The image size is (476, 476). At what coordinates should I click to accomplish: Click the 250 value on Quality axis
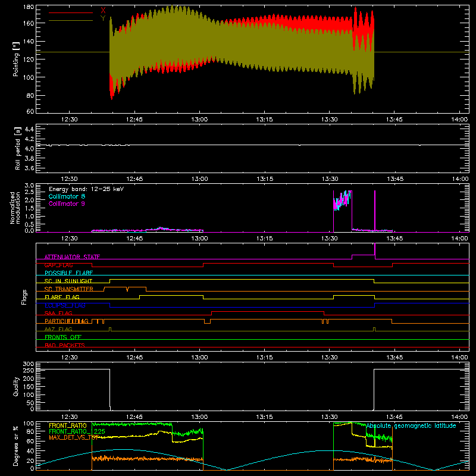(x=29, y=371)
